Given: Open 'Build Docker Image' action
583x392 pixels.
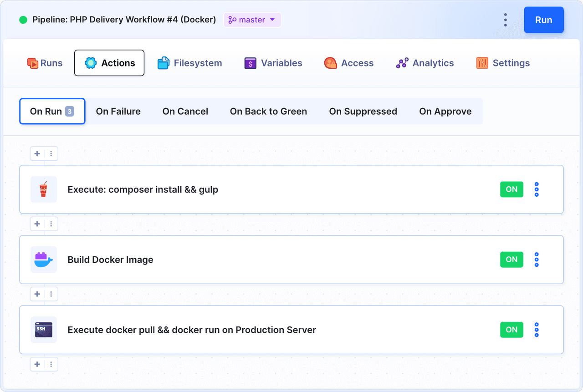Looking at the screenshot, I should pyautogui.click(x=291, y=260).
